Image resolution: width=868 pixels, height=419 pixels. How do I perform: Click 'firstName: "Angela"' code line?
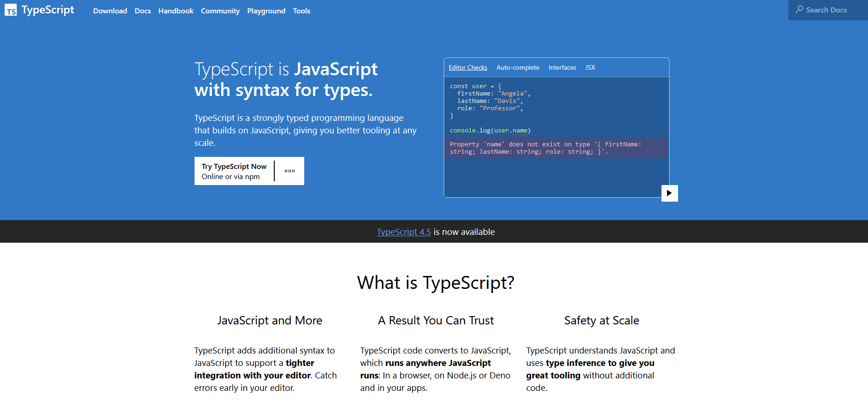(x=494, y=94)
